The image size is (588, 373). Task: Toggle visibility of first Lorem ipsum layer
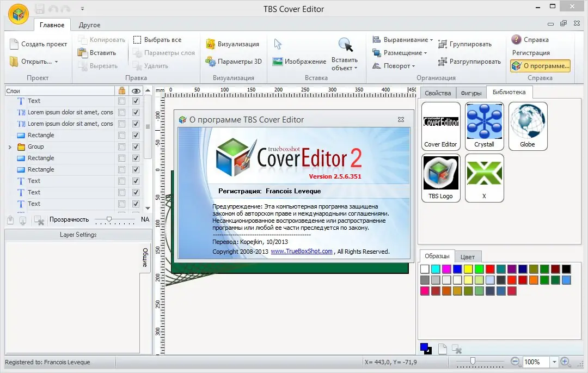click(x=136, y=113)
